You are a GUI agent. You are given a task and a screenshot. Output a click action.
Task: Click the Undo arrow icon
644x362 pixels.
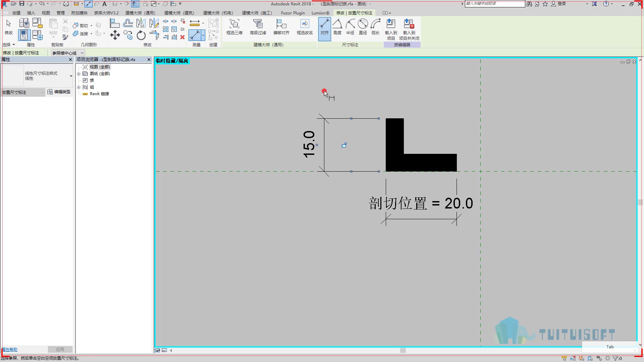(42, 4)
